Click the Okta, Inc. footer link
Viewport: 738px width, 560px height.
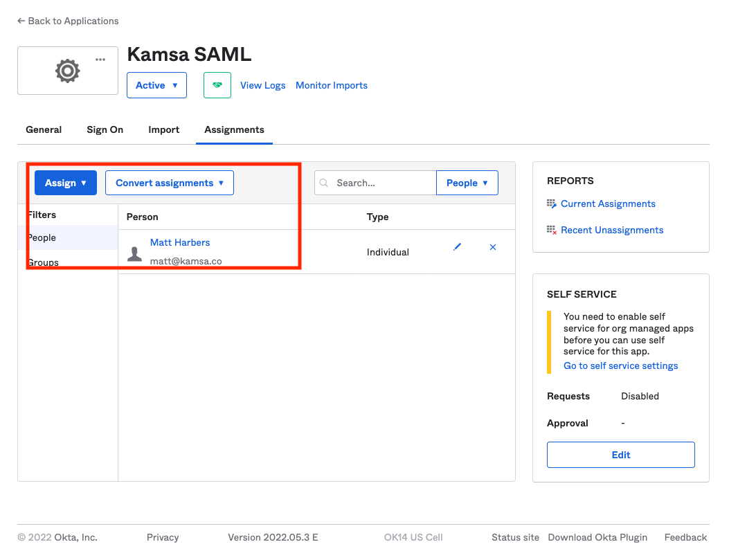click(x=75, y=537)
